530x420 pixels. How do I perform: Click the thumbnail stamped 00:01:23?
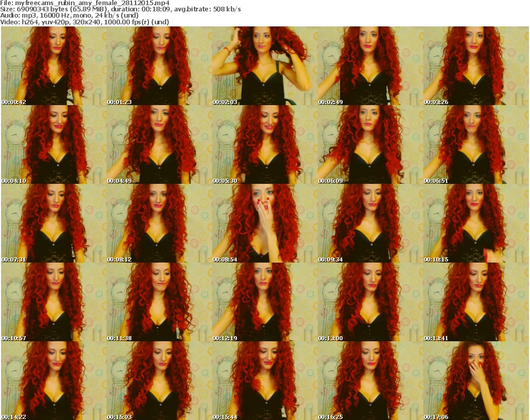[x=159, y=66]
